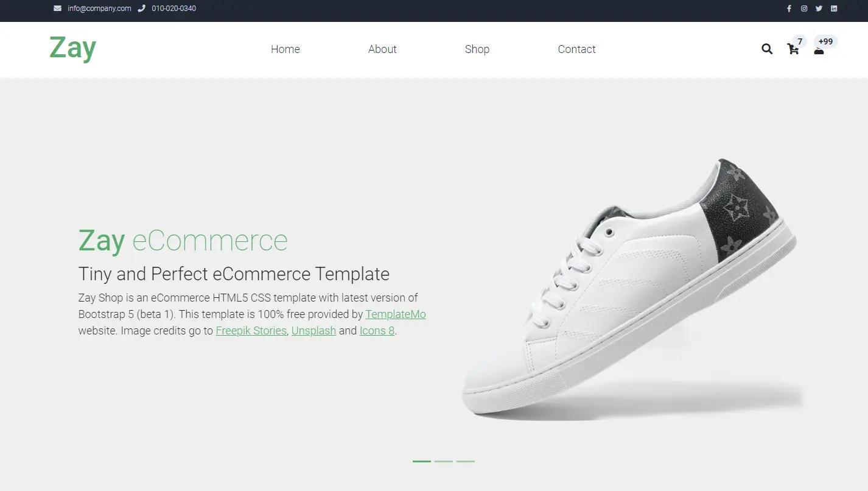Screen dimensions: 868x491
Task: Open the Unsplash link
Action: (x=313, y=331)
